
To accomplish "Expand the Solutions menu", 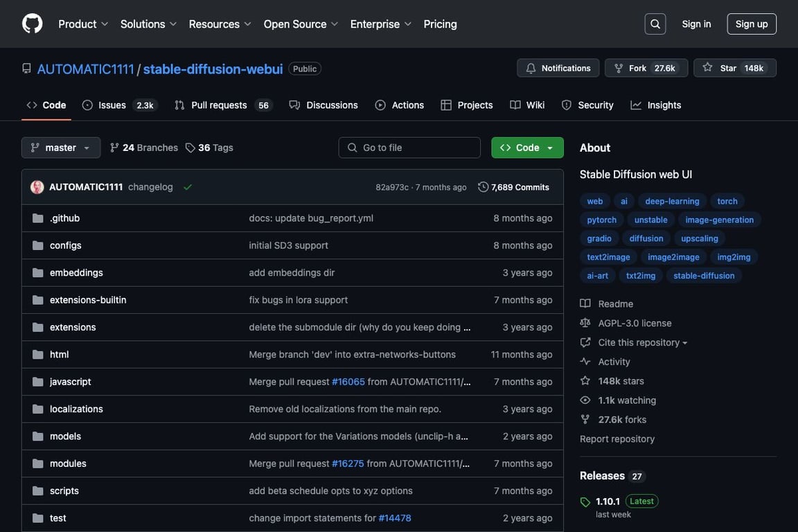I will click(149, 24).
